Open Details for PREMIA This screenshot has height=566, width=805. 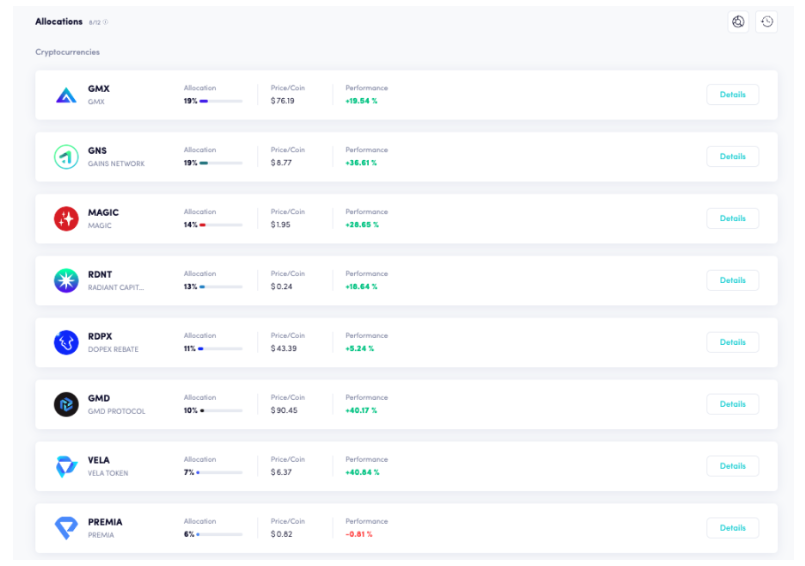click(733, 528)
